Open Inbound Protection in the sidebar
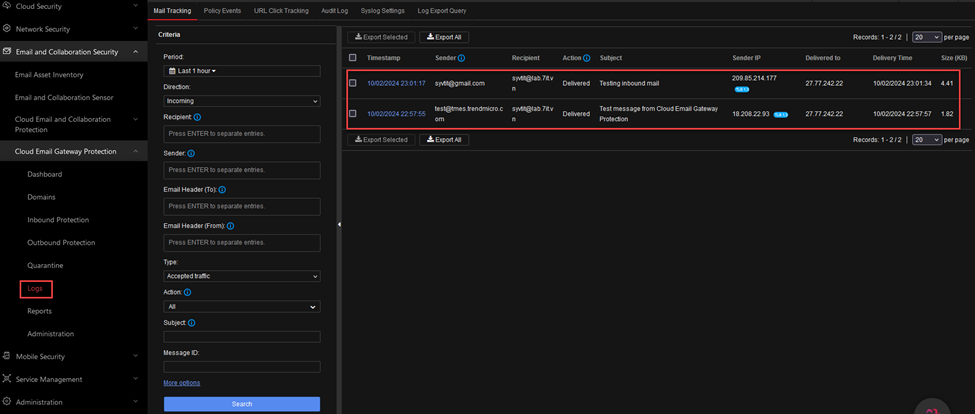This screenshot has height=414, width=975. point(58,219)
